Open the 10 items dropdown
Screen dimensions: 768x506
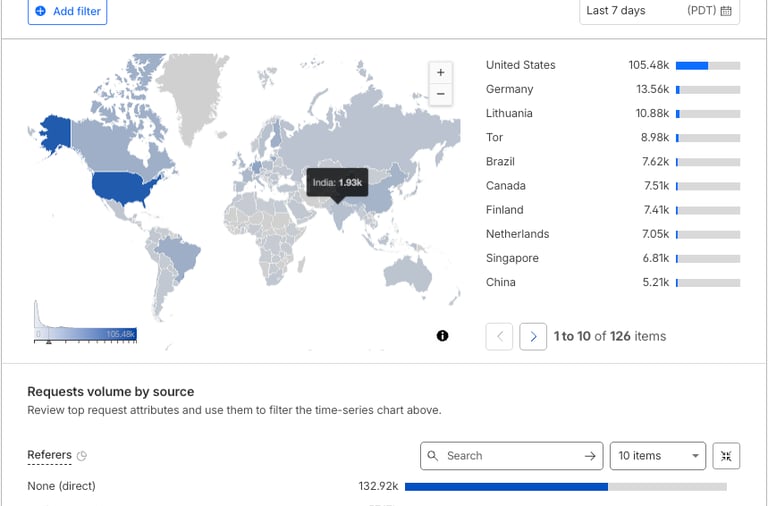(658, 456)
